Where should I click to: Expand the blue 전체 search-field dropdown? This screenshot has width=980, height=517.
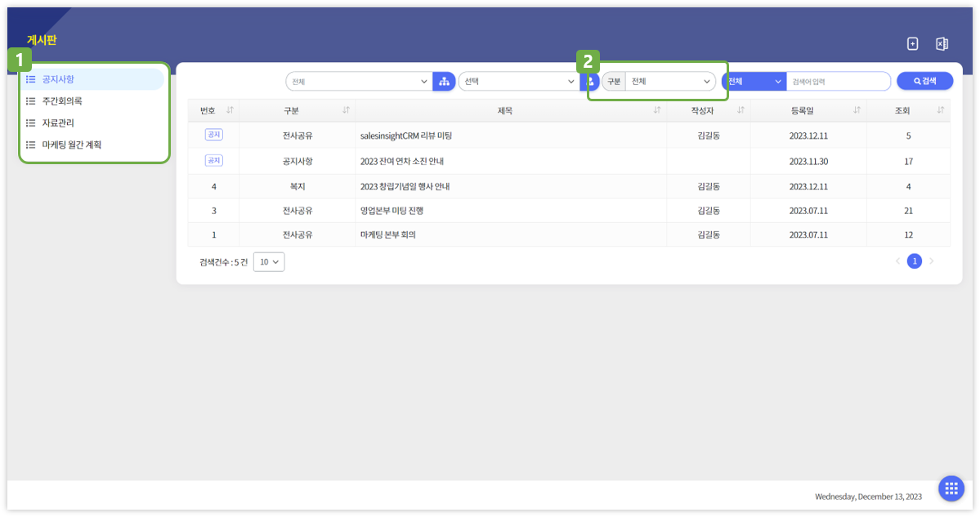click(754, 81)
